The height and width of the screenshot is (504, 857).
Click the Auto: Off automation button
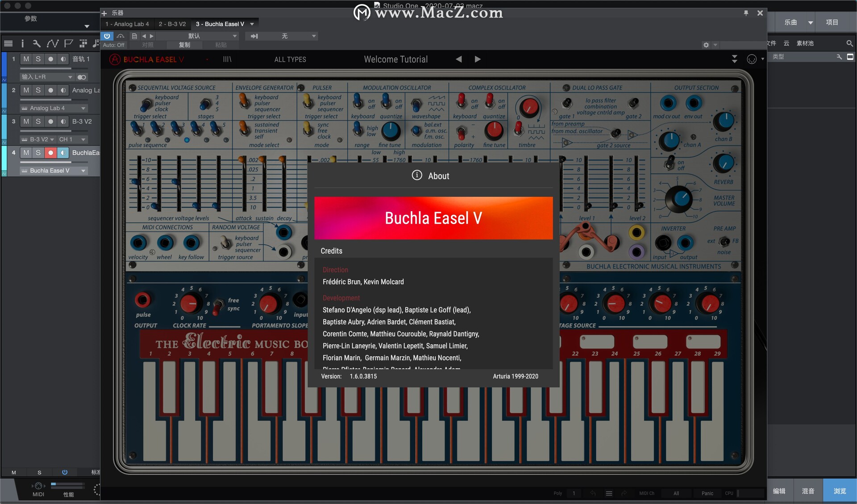(x=114, y=45)
